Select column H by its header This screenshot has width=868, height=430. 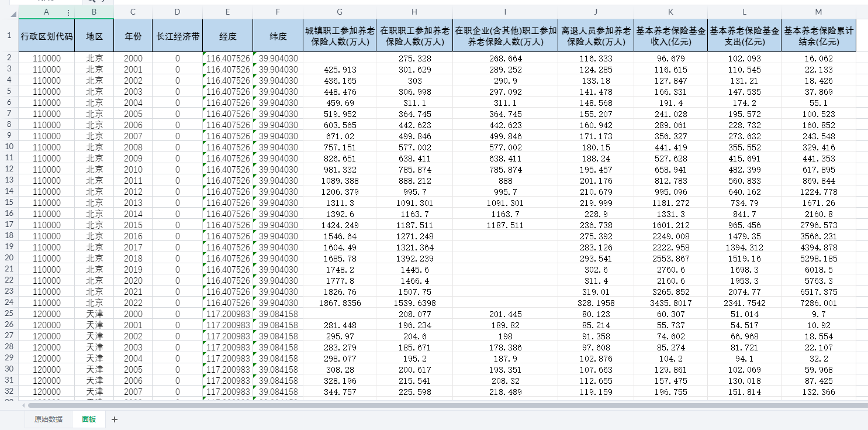(415, 12)
